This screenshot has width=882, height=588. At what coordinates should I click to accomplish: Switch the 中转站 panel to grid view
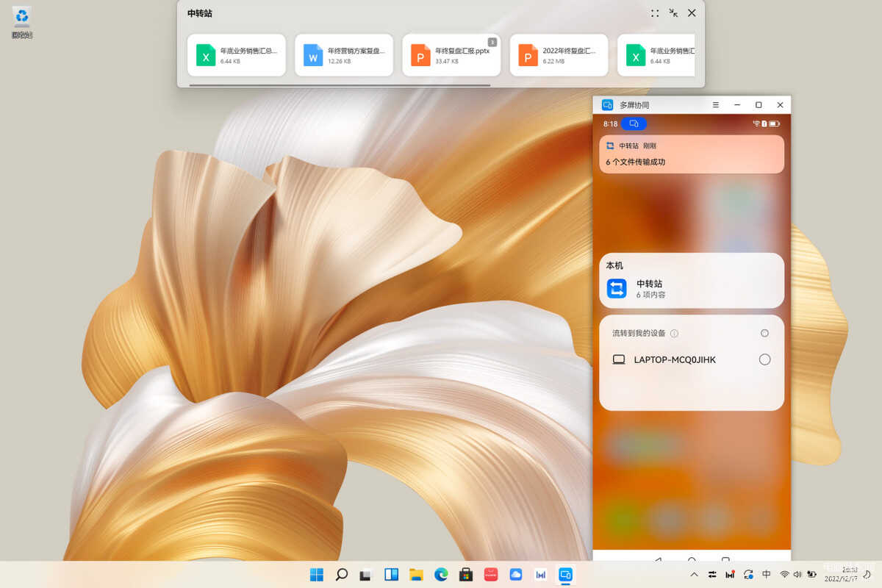pos(655,13)
